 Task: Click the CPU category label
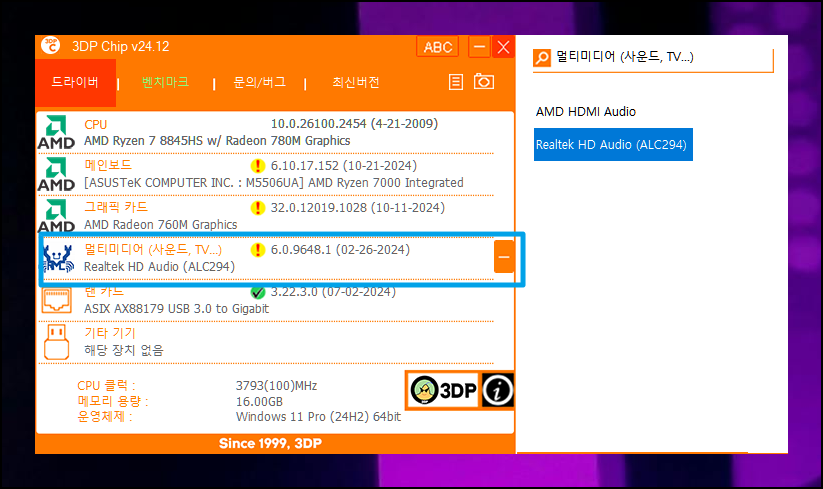click(96, 124)
